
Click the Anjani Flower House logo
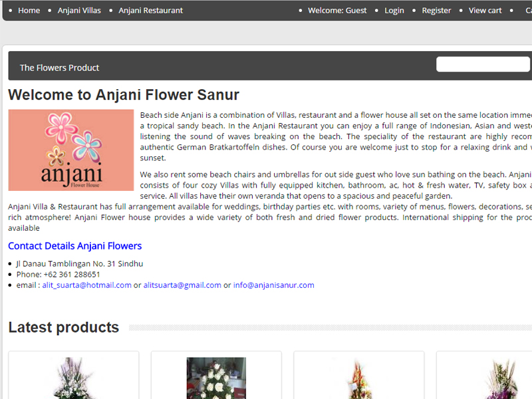click(x=71, y=150)
